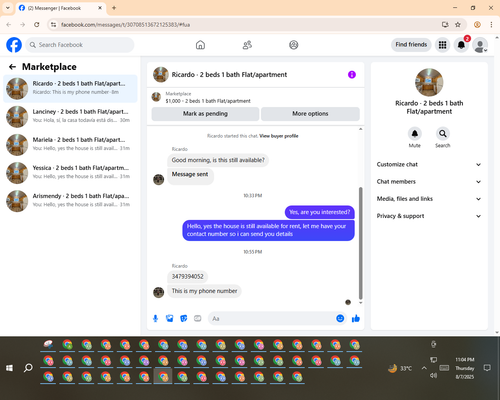Click the 'Good morning, is this still available?' message
Viewport: 500px width, 400px height.
click(x=218, y=160)
